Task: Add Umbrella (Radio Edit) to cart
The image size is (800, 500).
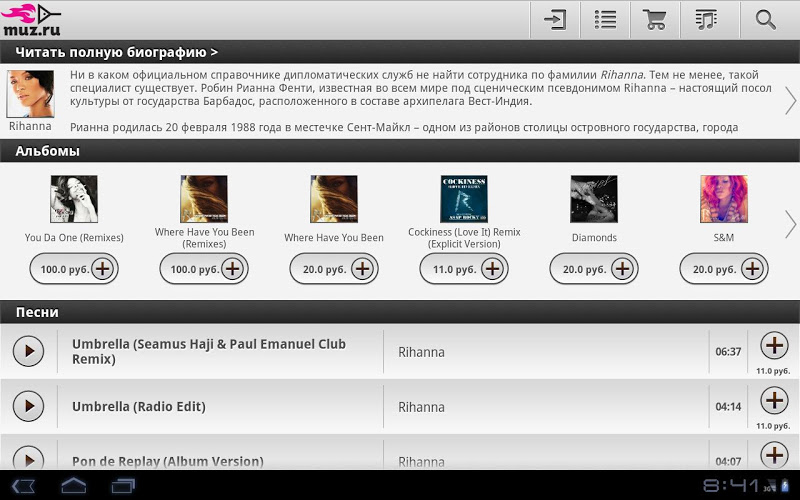Action: tap(774, 400)
